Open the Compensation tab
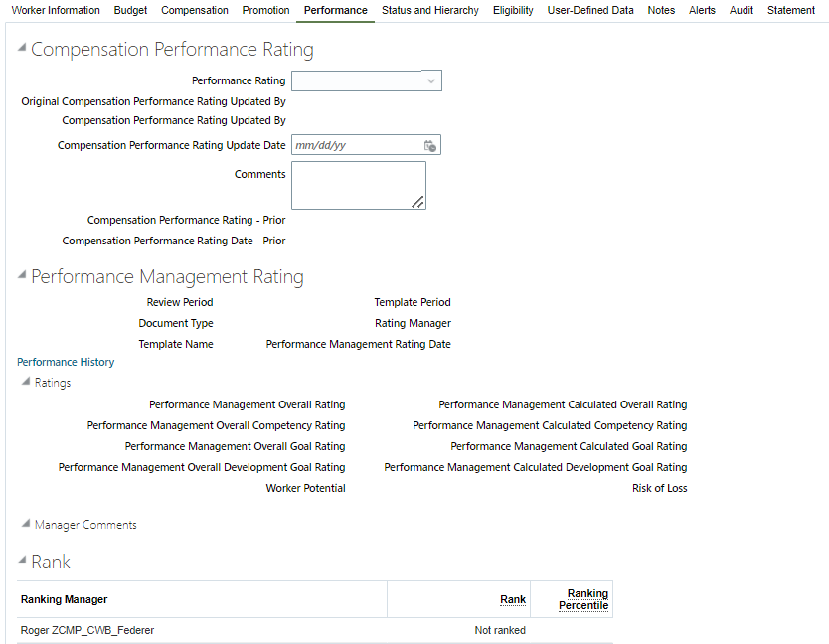This screenshot has width=829, height=644. point(195,10)
